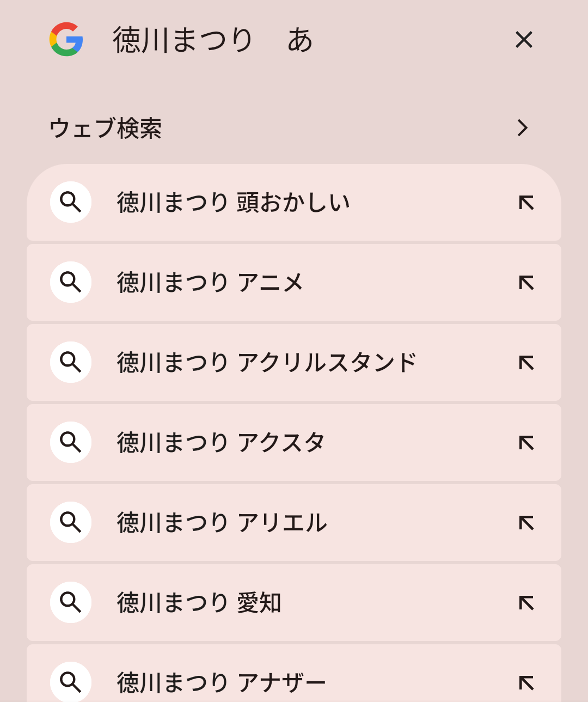Click magnifier icon beside 徳川まつり 愛知
The width and height of the screenshot is (588, 702).
tap(71, 602)
